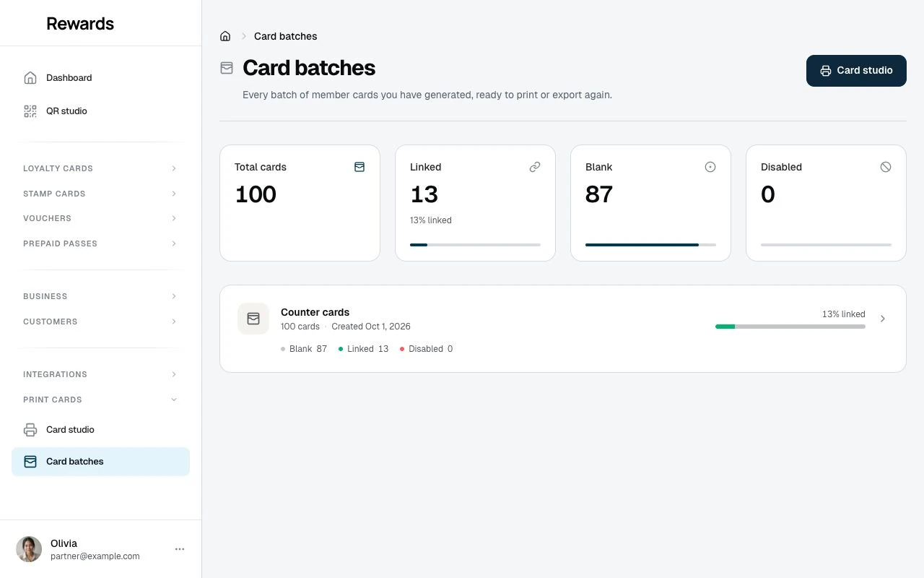The height and width of the screenshot is (578, 924).
Task: Click the Card studio printer icon in sidebar
Action: 30,430
